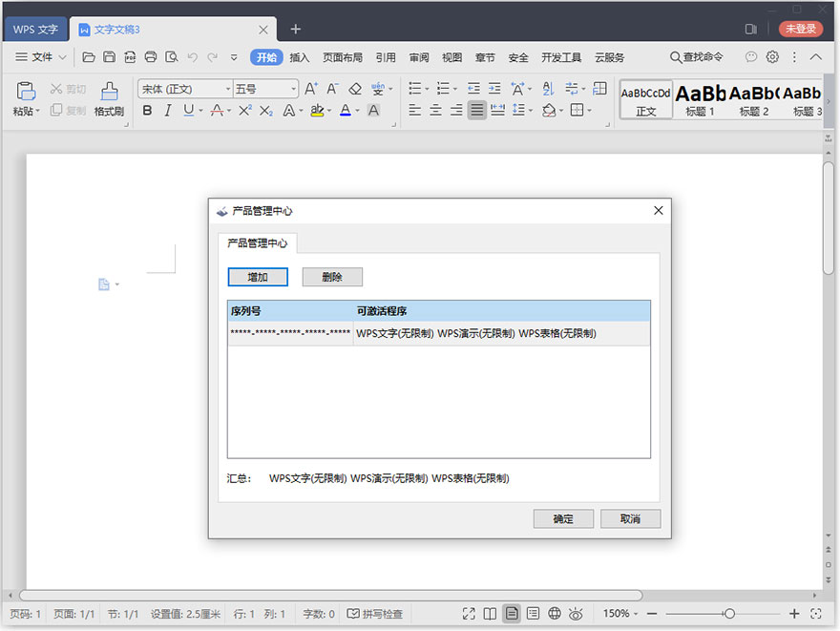Viewport: 840px width, 631px height.
Task: Open the font size dropdown
Action: coord(292,88)
